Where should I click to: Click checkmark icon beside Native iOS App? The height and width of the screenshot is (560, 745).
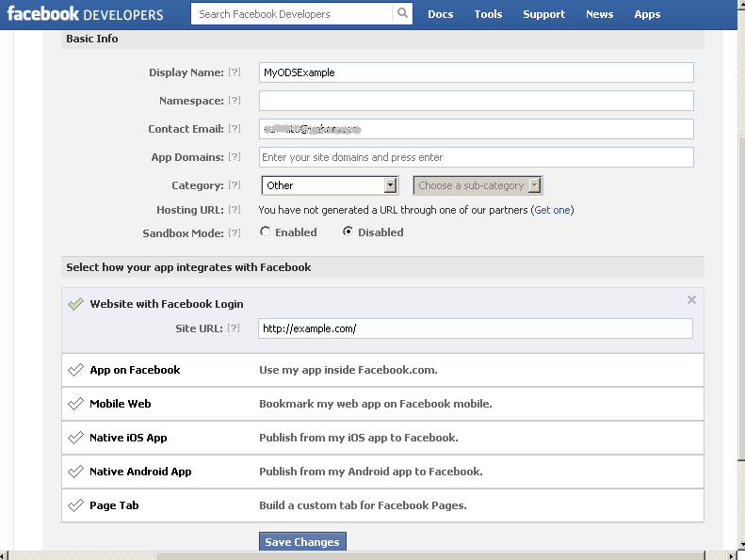(75, 438)
